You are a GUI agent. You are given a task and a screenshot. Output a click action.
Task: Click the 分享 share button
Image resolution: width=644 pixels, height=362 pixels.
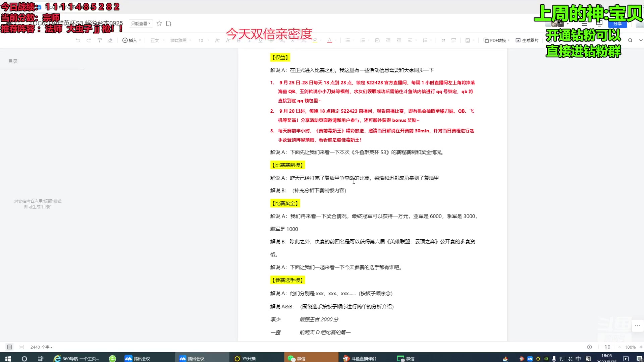click(x=618, y=24)
